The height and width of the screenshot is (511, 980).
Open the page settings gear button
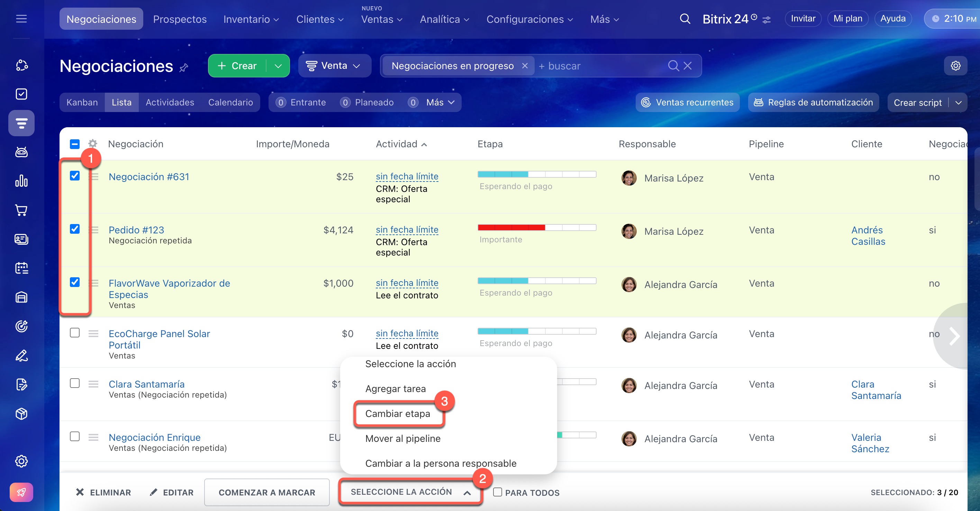[x=955, y=66]
